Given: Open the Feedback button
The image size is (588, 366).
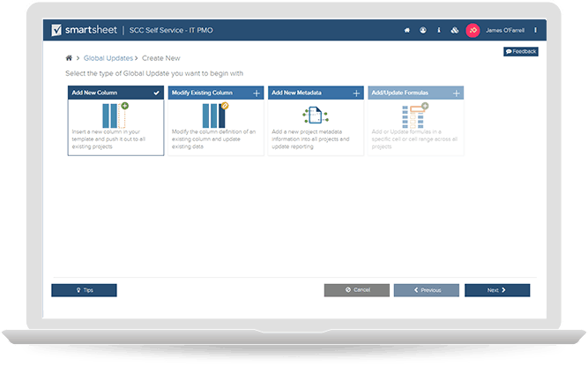Looking at the screenshot, I should (x=520, y=52).
